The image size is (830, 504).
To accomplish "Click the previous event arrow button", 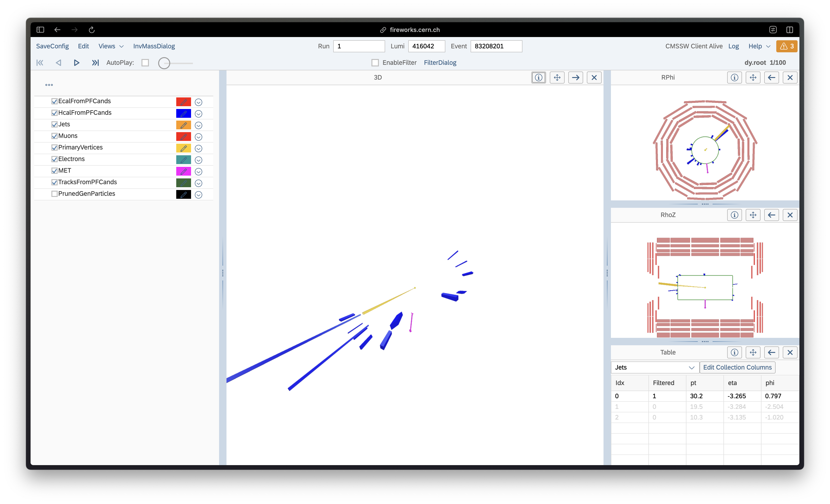I will [59, 62].
